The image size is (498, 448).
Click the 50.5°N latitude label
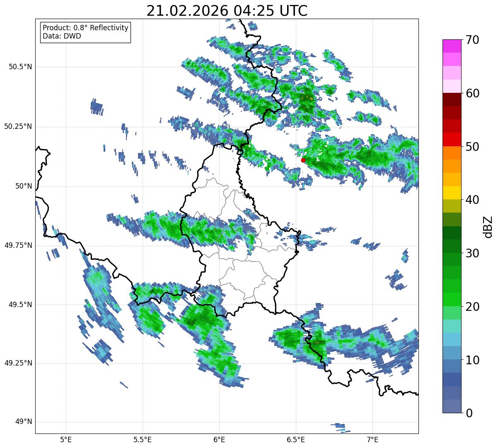click(x=20, y=67)
